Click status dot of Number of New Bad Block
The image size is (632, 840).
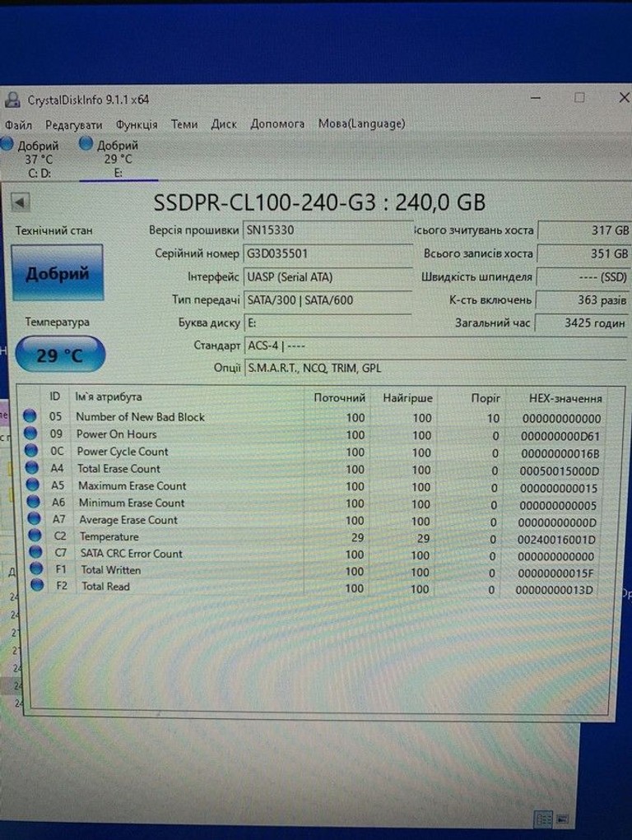[x=30, y=415]
